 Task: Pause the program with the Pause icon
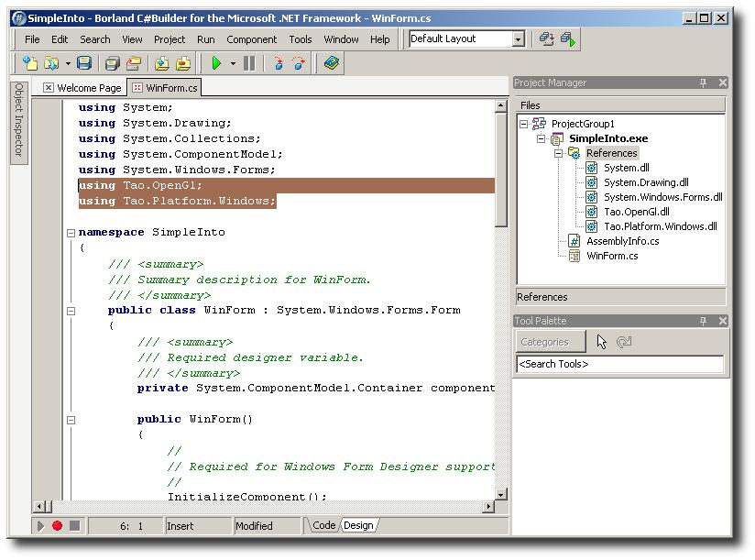click(x=249, y=63)
